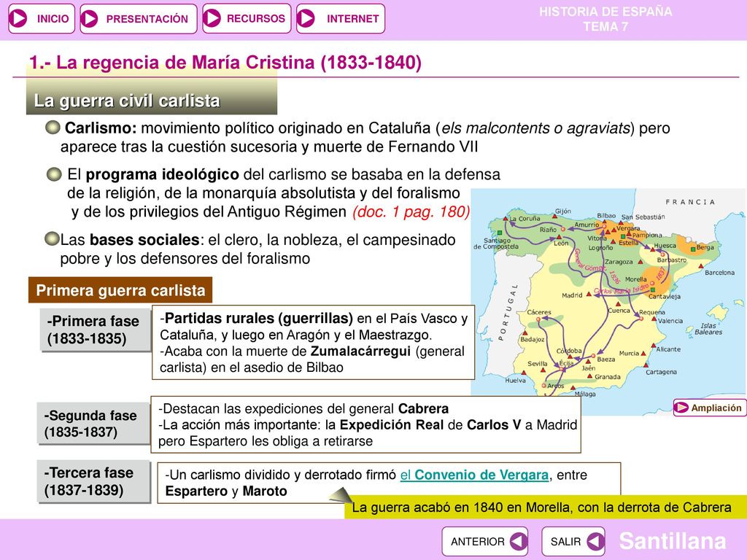Click the play arrow icon beside INICIO

point(19,18)
